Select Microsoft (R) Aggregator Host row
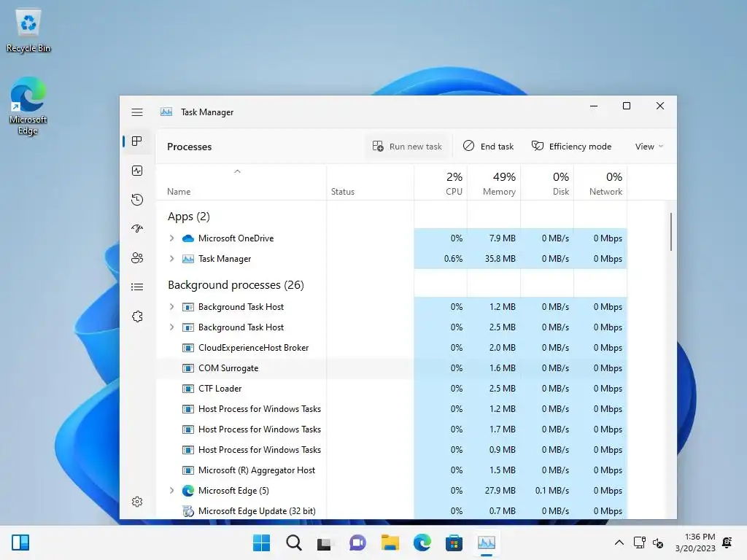Viewport: 747px width, 560px height. (x=392, y=470)
